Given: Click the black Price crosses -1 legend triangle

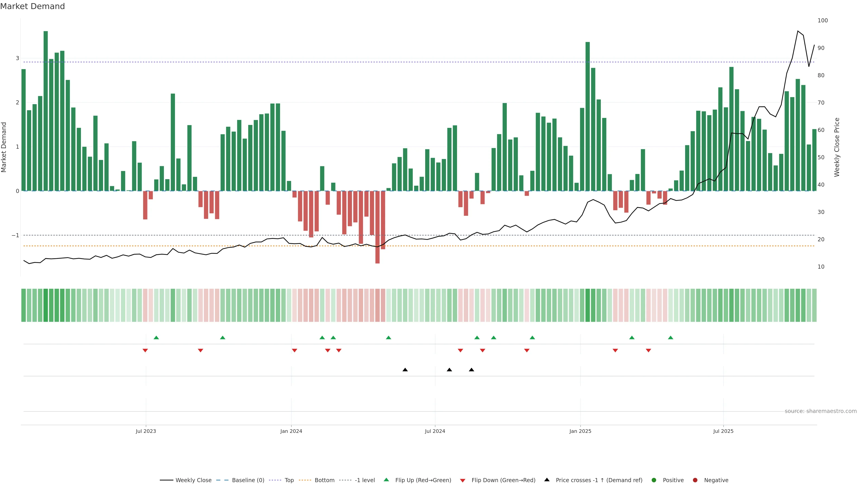Looking at the screenshot, I should pos(547,480).
